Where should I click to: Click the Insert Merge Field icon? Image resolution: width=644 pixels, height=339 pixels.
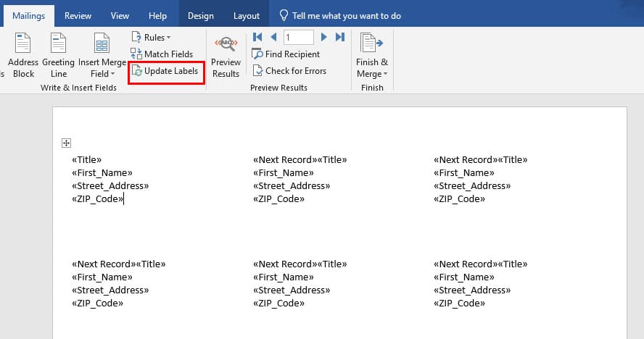[102, 43]
